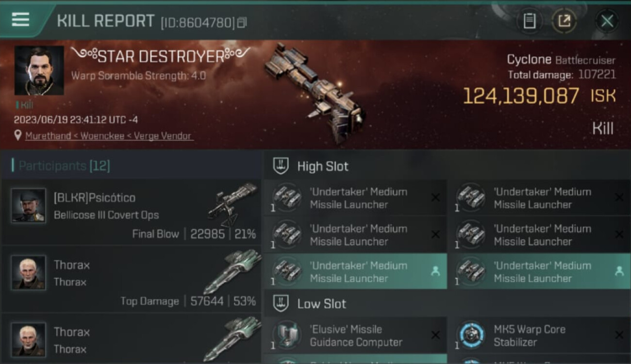Click the share export icon
631x364 pixels.
pyautogui.click(x=564, y=21)
